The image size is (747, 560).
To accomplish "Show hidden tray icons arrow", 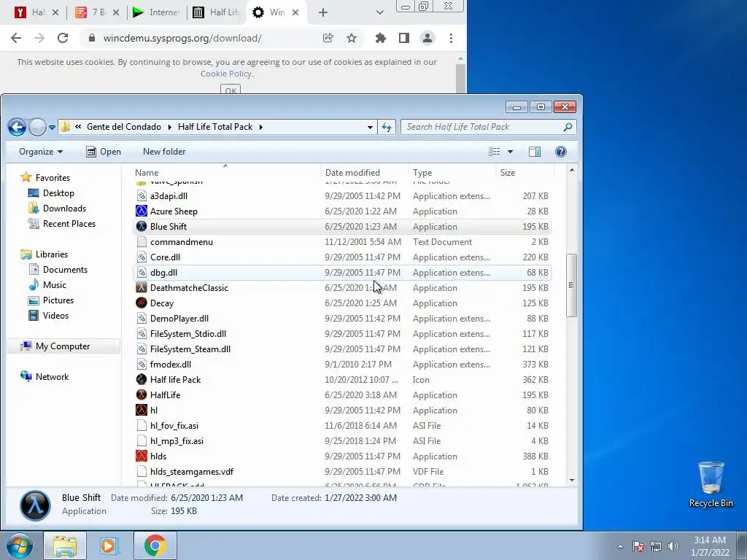I will pyautogui.click(x=620, y=546).
